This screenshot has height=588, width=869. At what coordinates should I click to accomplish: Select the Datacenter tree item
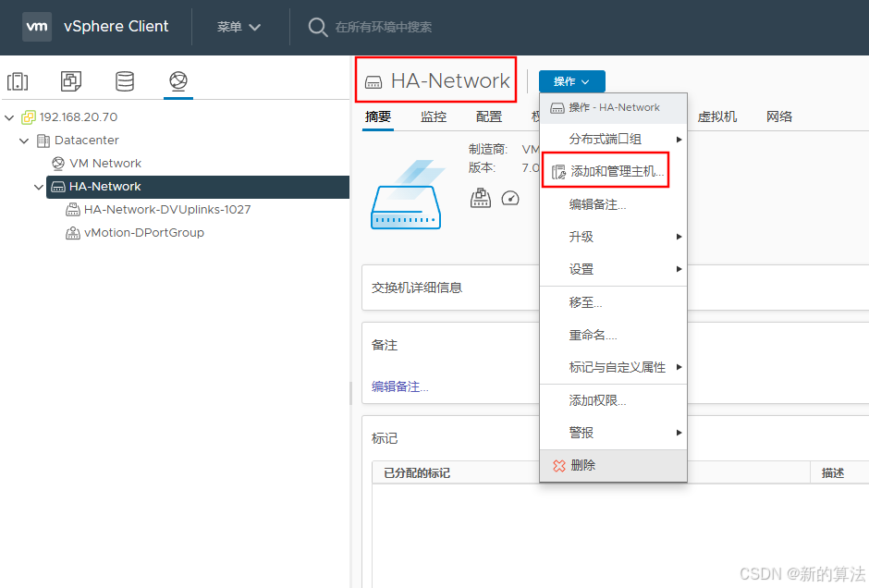pyautogui.click(x=87, y=141)
